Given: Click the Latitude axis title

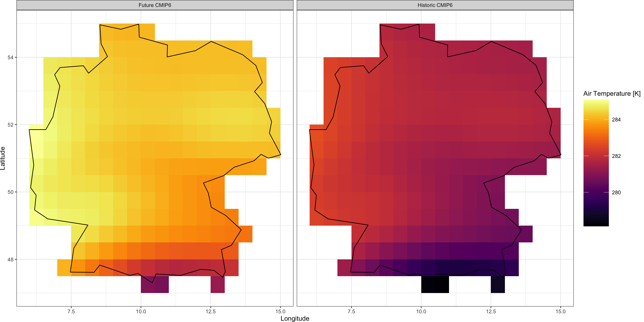Looking at the screenshot, I should click(2, 158).
